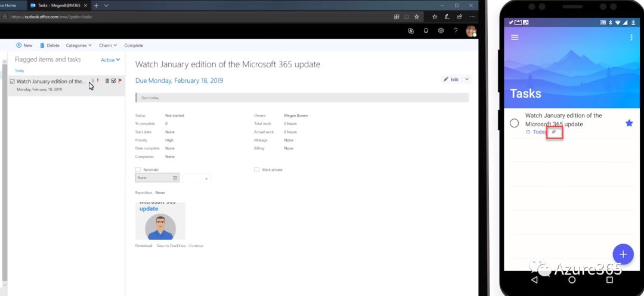Open the notifications bell
644x296 pixels.
coord(426,31)
